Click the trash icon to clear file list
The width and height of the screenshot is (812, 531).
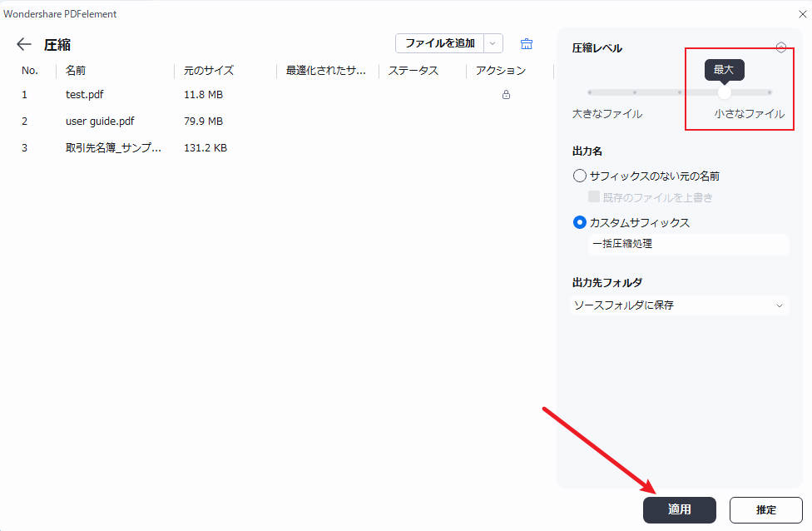[x=526, y=43]
